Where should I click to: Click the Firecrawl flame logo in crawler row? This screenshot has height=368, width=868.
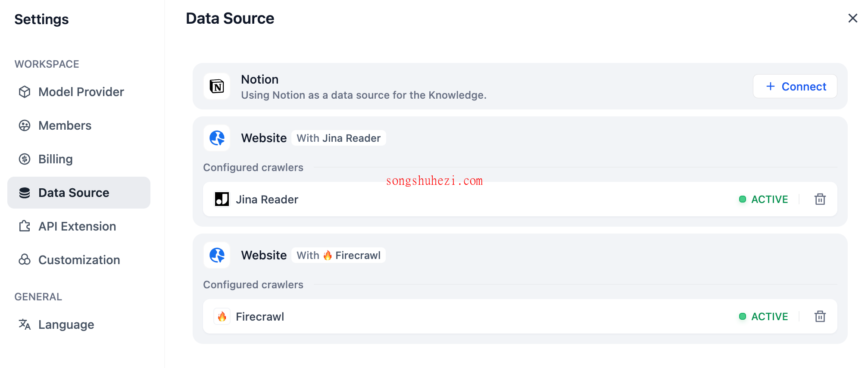(x=222, y=316)
